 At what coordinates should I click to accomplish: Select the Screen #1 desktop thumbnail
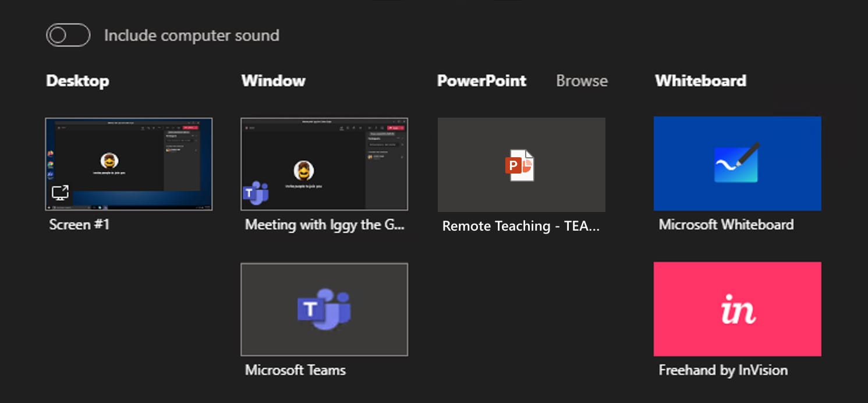pos(129,164)
